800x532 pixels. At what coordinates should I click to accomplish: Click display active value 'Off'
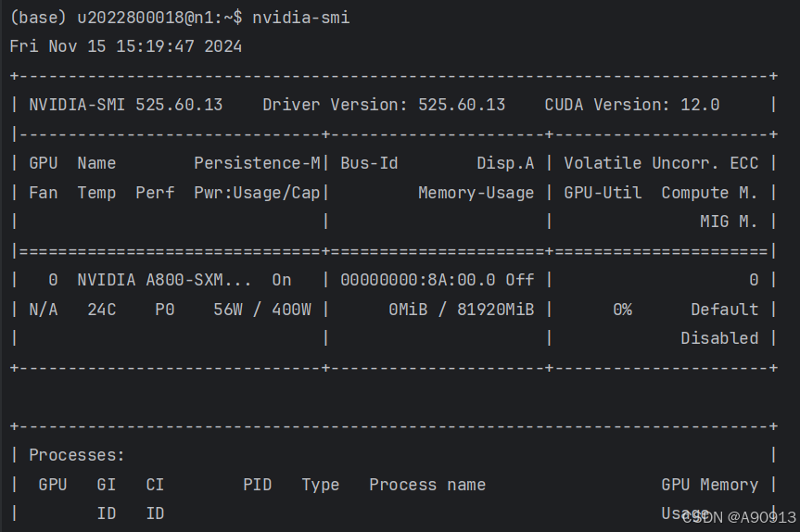pos(520,280)
